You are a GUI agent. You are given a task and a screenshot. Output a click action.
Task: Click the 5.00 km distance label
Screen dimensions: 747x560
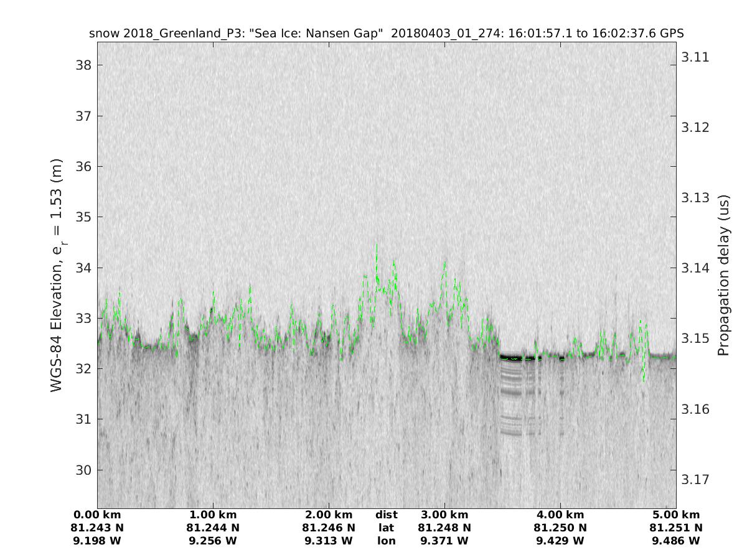point(676,515)
